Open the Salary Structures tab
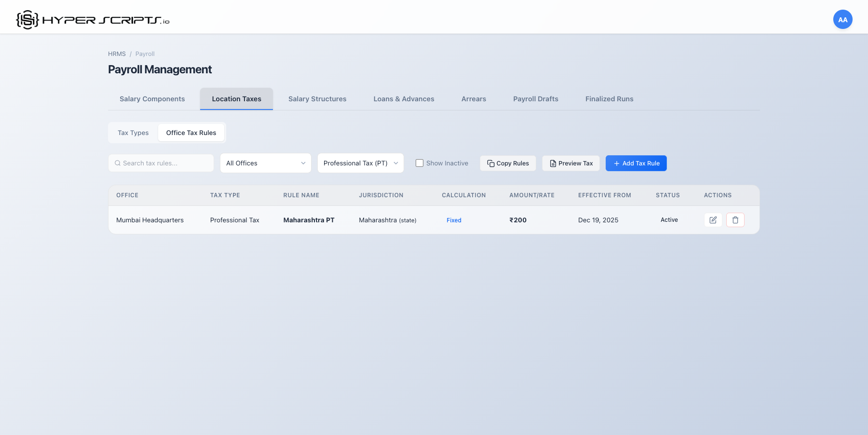 coord(317,99)
